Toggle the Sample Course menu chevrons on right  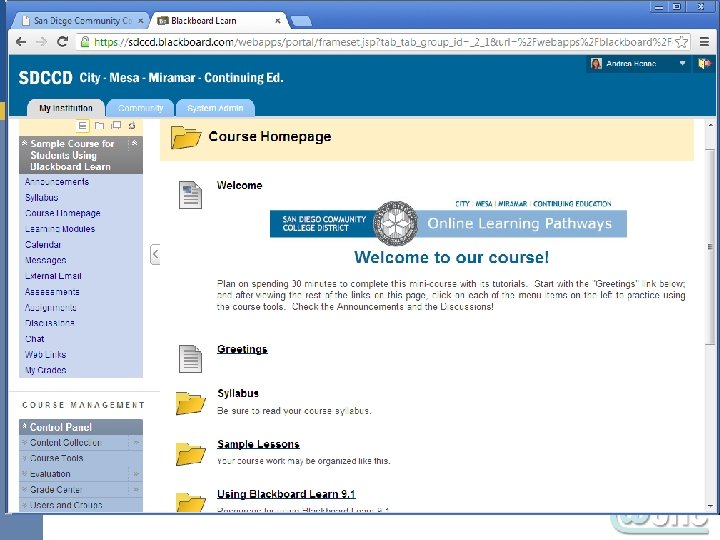[135, 143]
